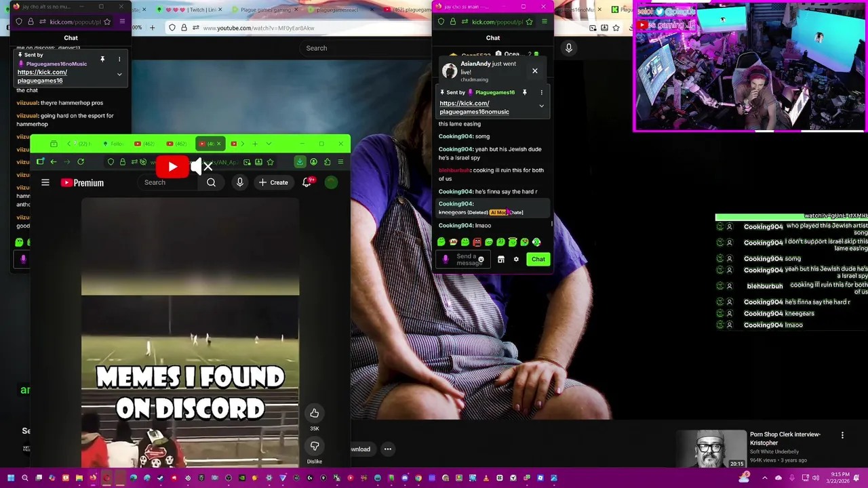This screenshot has height=488, width=868.
Task: Focus the Send a message field
Action: point(464,259)
